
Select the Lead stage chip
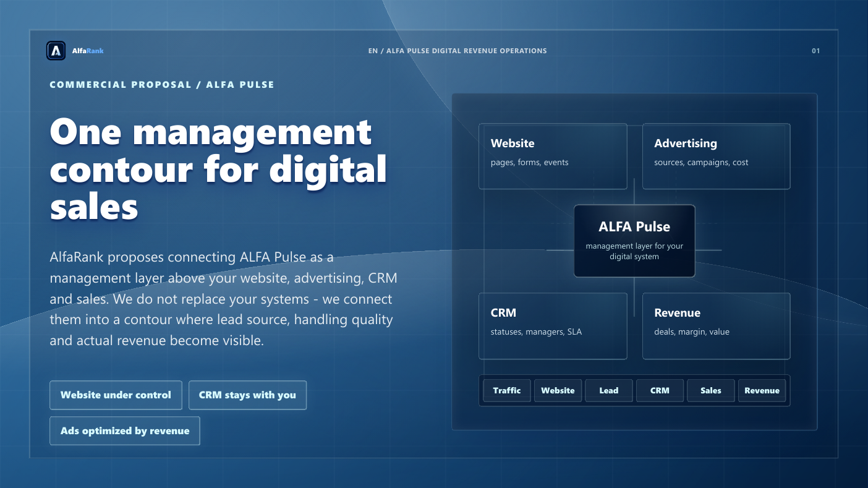pyautogui.click(x=609, y=390)
